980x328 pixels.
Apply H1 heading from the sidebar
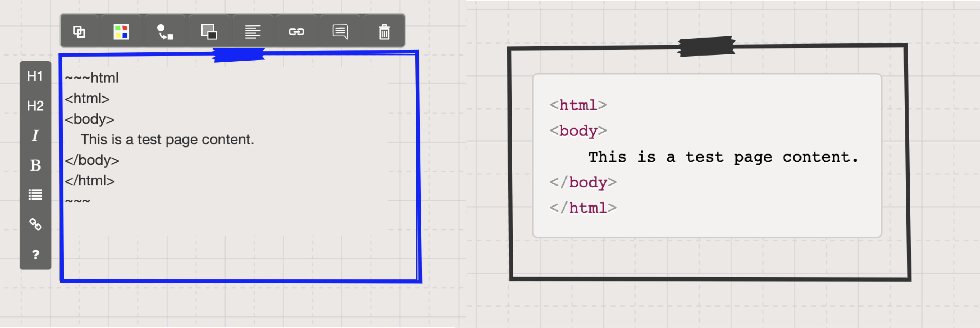click(x=35, y=75)
